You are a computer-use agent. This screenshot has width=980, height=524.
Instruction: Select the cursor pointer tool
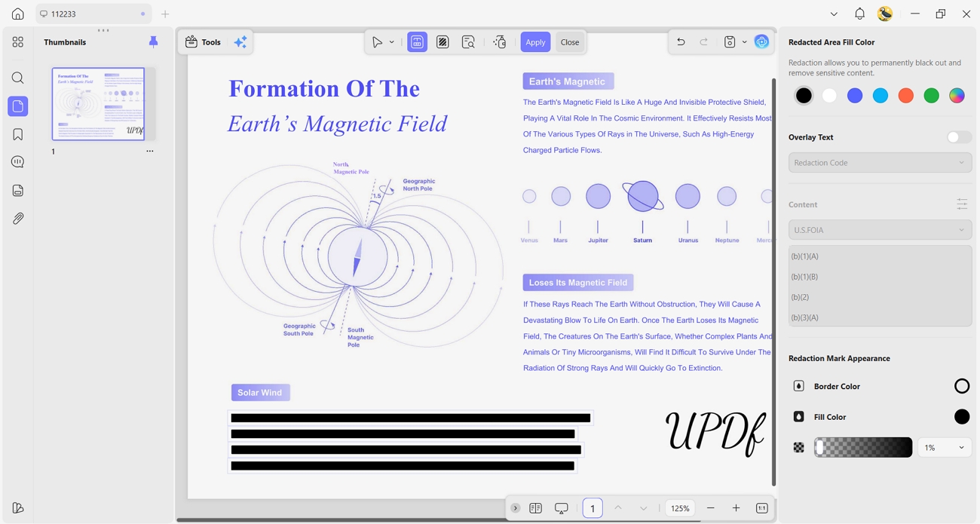tap(377, 42)
